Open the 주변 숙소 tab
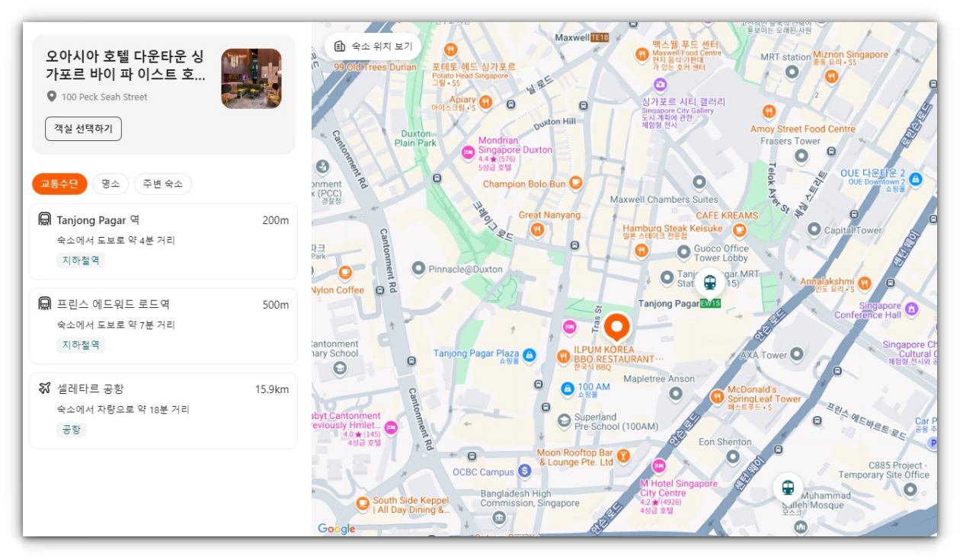Screen dimensions: 960x560 163,184
